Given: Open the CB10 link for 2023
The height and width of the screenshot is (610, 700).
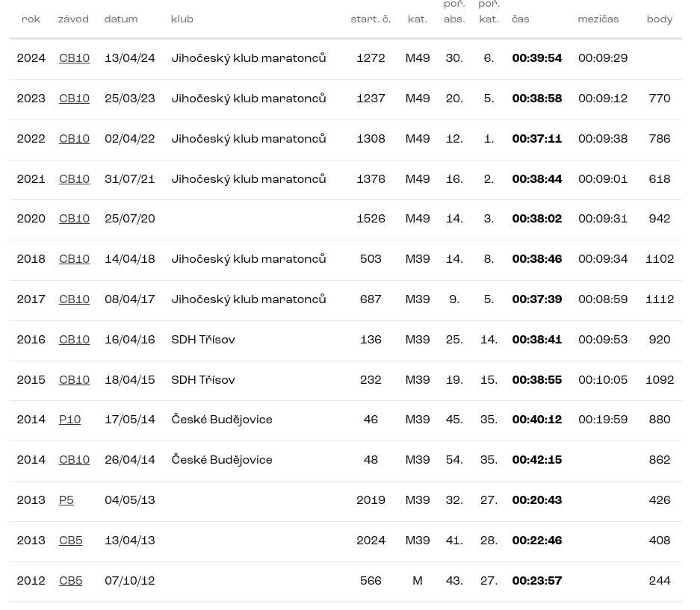Looking at the screenshot, I should (x=74, y=99).
